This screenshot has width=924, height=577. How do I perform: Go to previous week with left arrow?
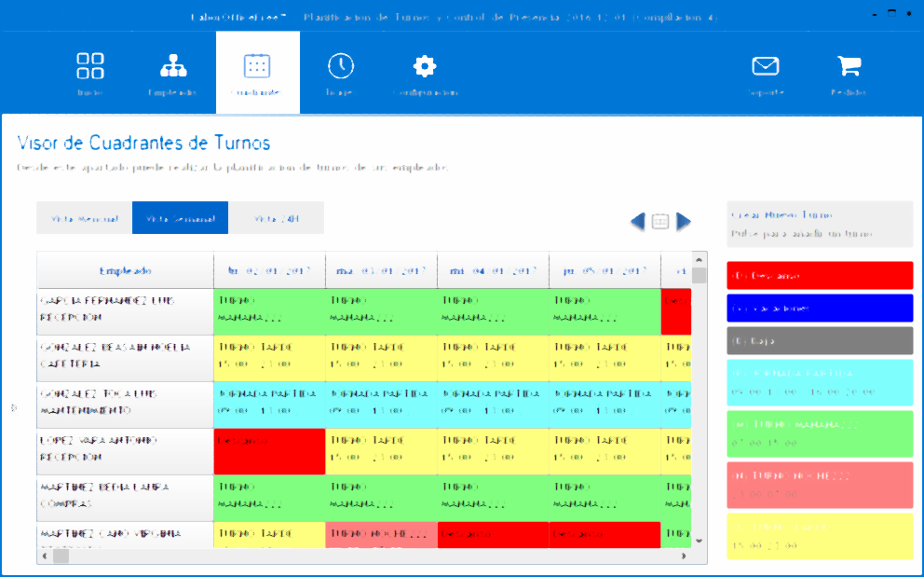638,222
